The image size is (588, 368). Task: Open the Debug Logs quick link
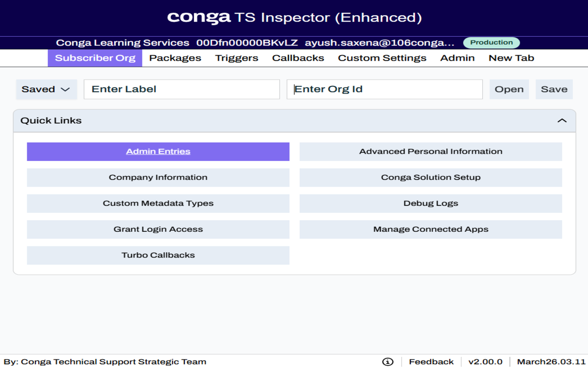click(431, 203)
